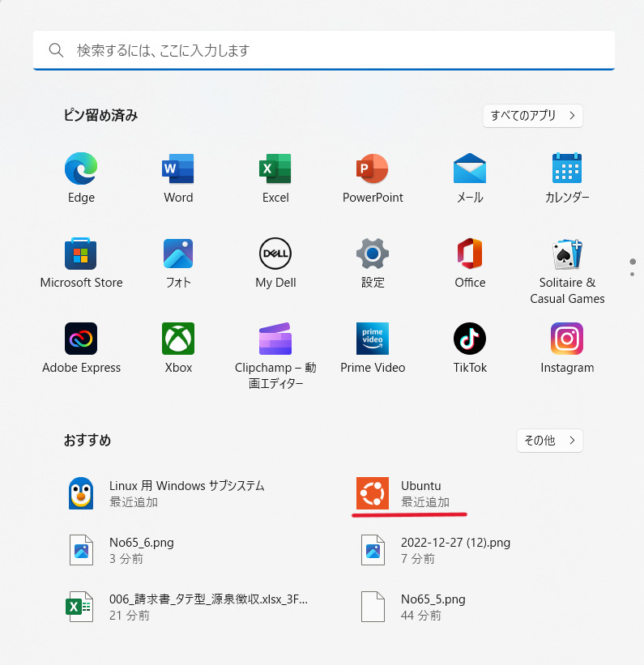This screenshot has height=665, width=644.
Task: Open the Excel pinned app
Action: (x=275, y=168)
